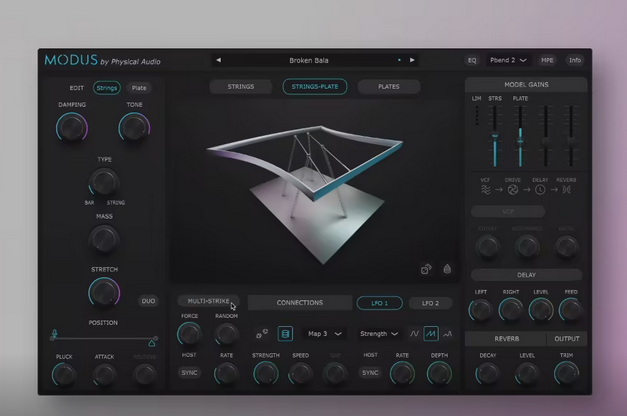This screenshot has height=416, width=627.
Task: Open the Map 3 dropdown
Action: point(325,334)
